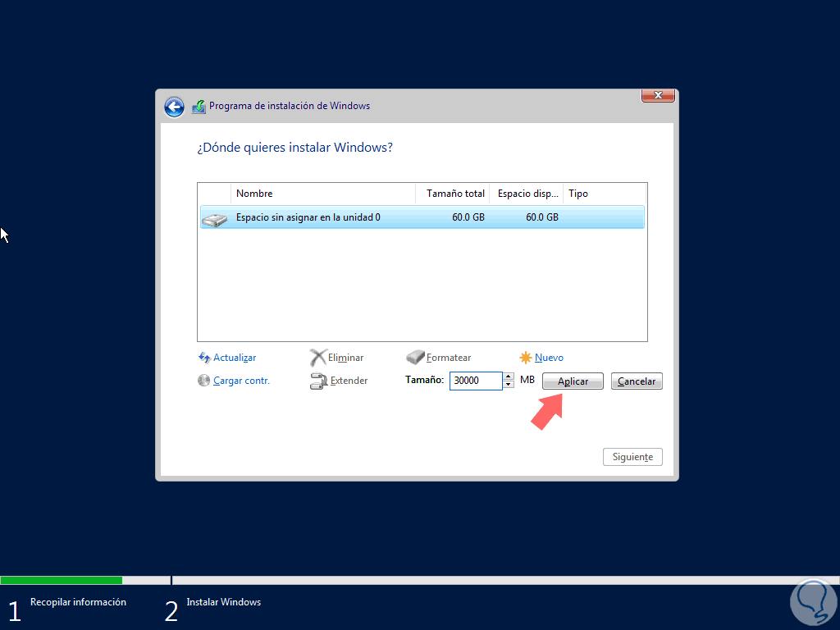Screen dimensions: 840x630
Task: Click the Instalar Windows step label
Action: coord(223,602)
